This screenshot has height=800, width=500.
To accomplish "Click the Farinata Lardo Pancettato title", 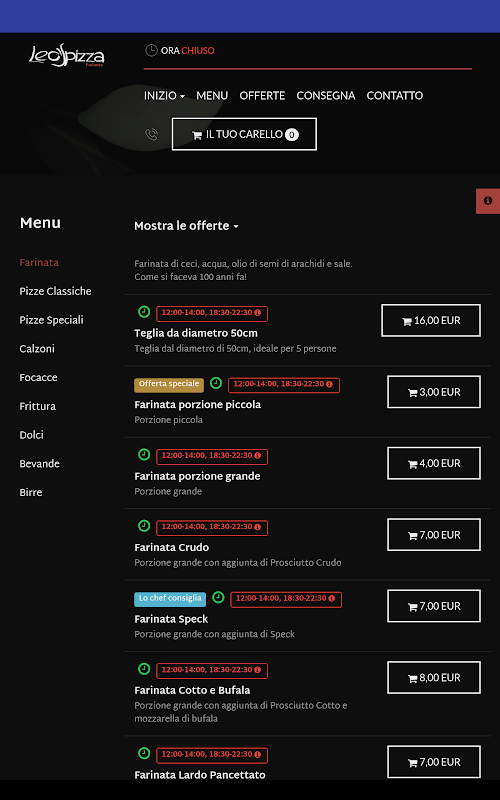I will point(200,774).
